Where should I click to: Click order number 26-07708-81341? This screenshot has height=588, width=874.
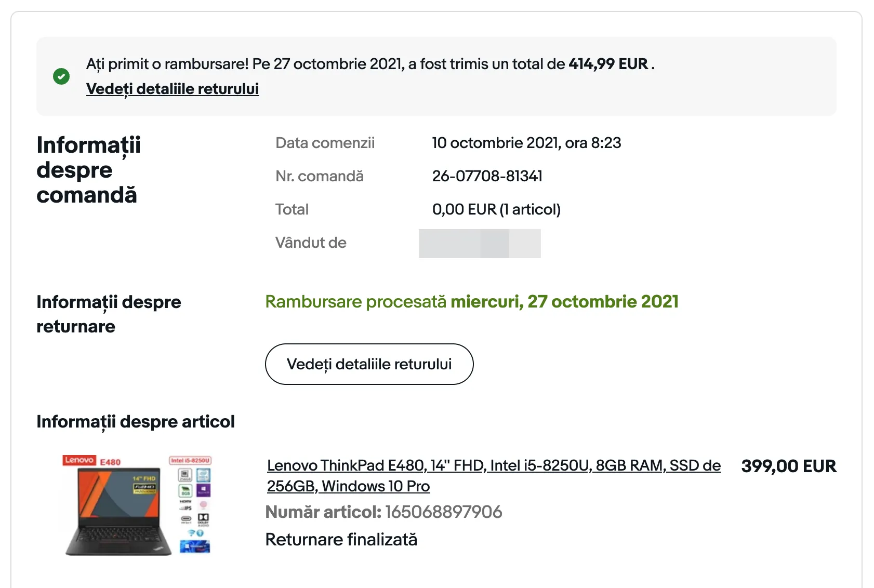pyautogui.click(x=487, y=176)
